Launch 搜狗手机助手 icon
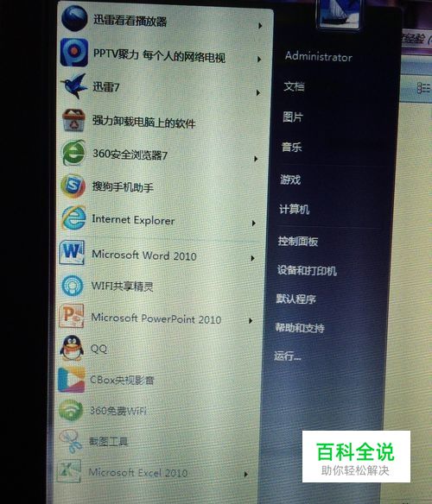Viewport: 432px width, 504px height. [x=73, y=186]
